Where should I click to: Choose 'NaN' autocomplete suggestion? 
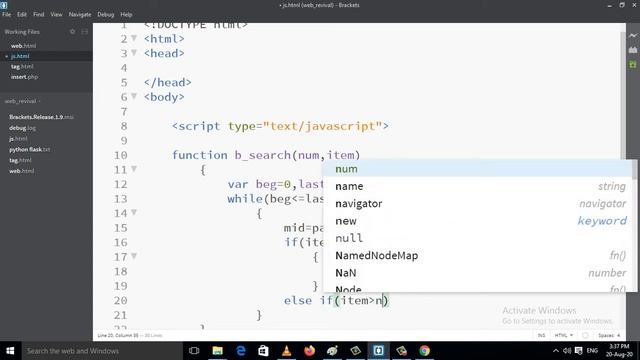click(478, 273)
